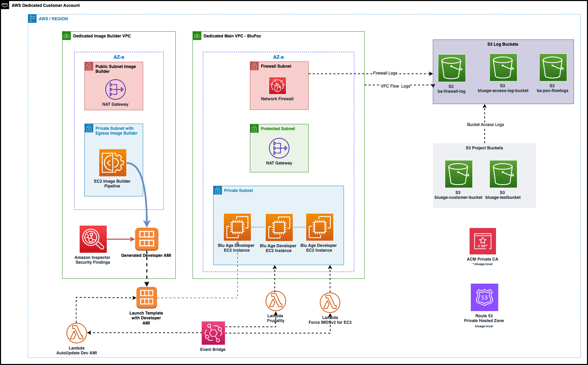Click the Launch Template with Developer AMI icon
Image resolution: width=588 pixels, height=365 pixels.
click(147, 297)
